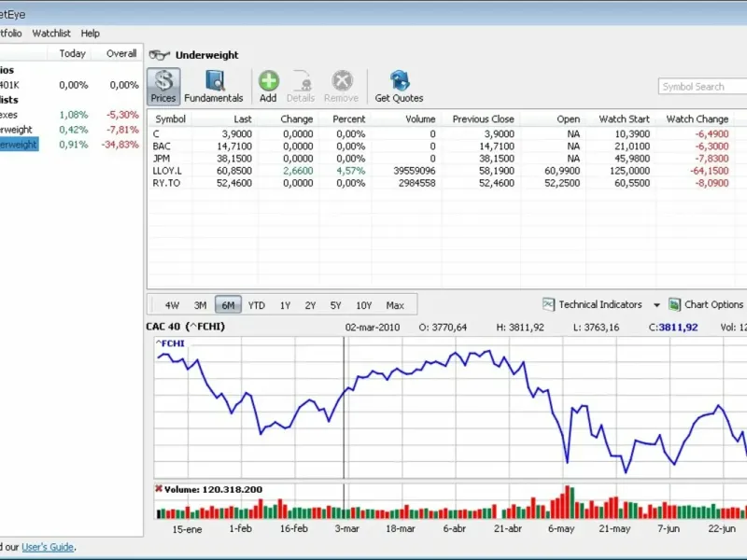Open the Technical Indicators icon
747x560 pixels.
[548, 304]
